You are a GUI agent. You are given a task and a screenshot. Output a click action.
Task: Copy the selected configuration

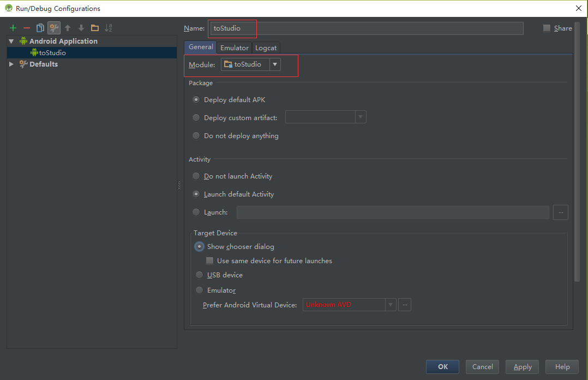40,28
